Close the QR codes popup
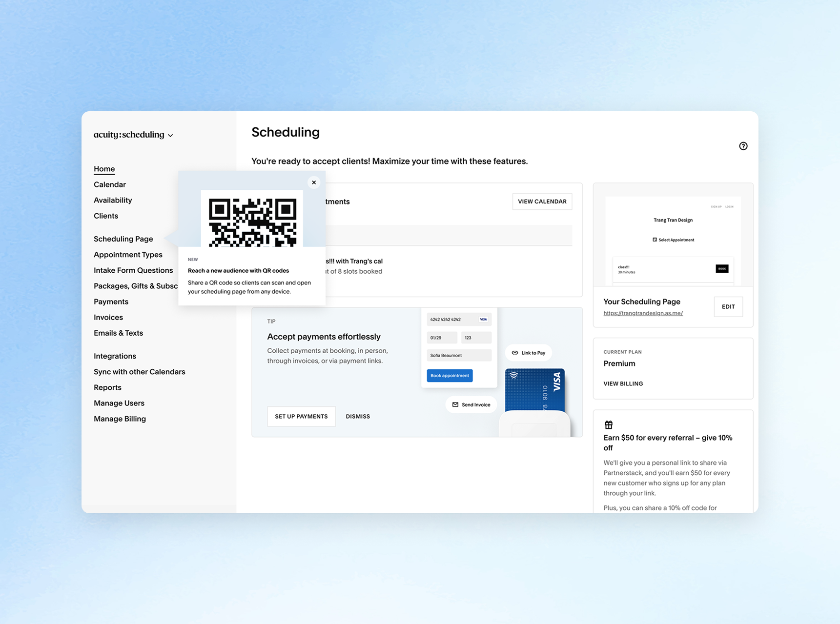 coord(314,182)
